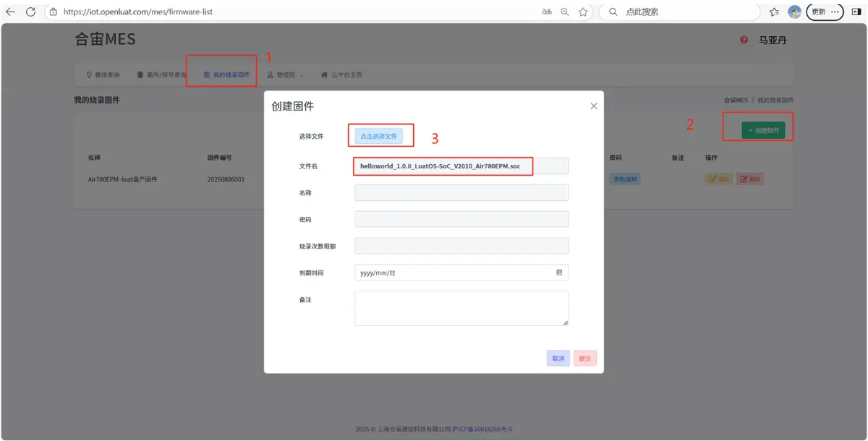Viewport: 868px width, 441px height.
Task: Click the 固件编号 column header
Action: point(219,157)
